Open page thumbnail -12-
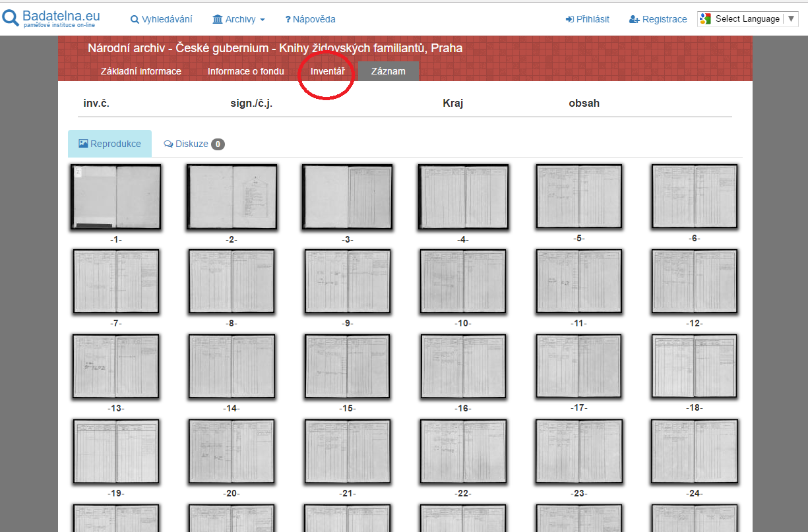The height and width of the screenshot is (532, 808). [x=695, y=281]
